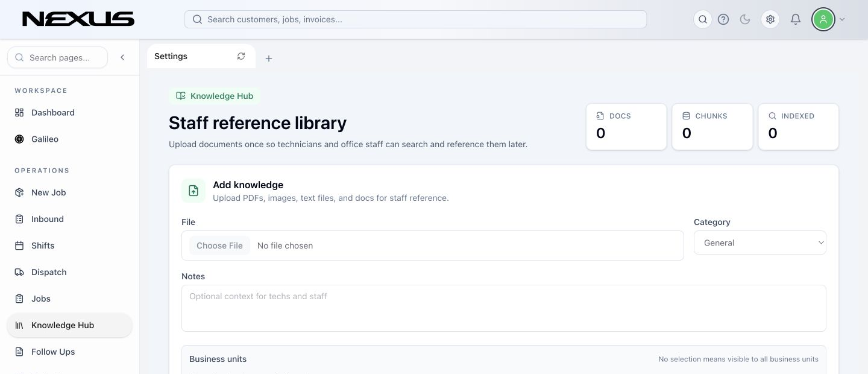Click the Knowledge Hub library icon
The height and width of the screenshot is (374, 868).
click(19, 325)
